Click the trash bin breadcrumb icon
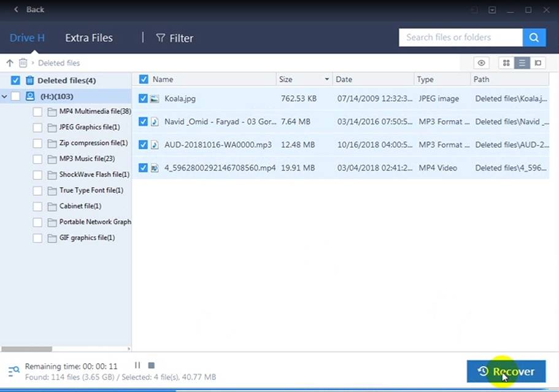The image size is (559, 392). pyautogui.click(x=23, y=63)
